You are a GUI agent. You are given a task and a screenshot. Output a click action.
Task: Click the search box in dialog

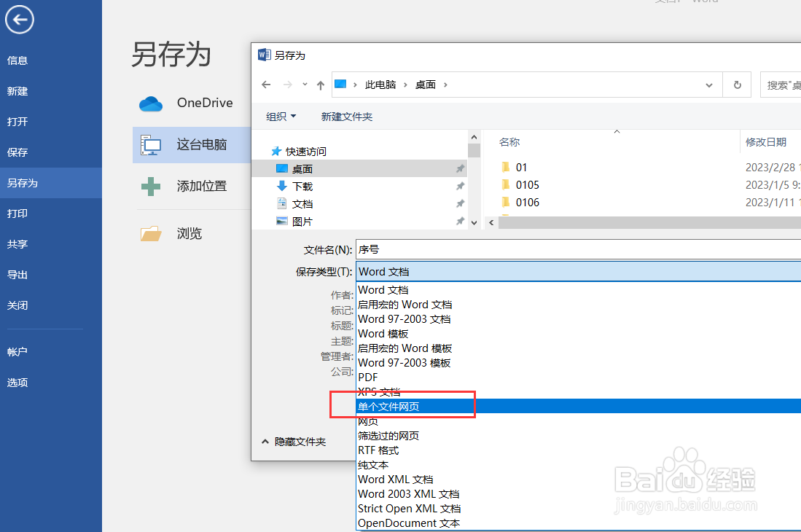(781, 85)
